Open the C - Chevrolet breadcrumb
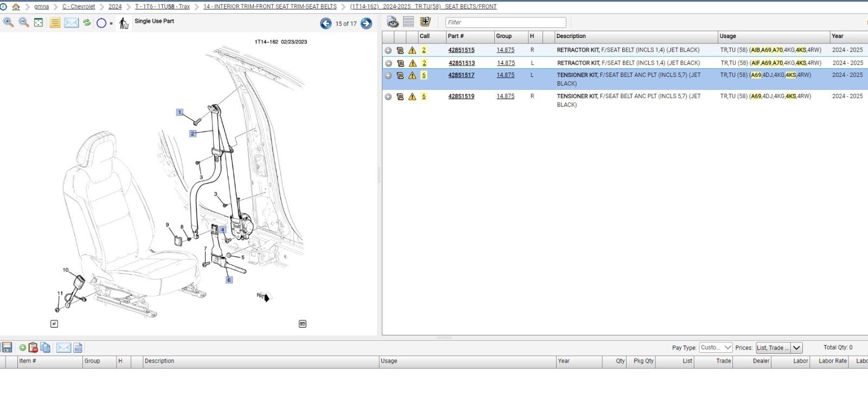This screenshot has width=868, height=395. tap(79, 7)
